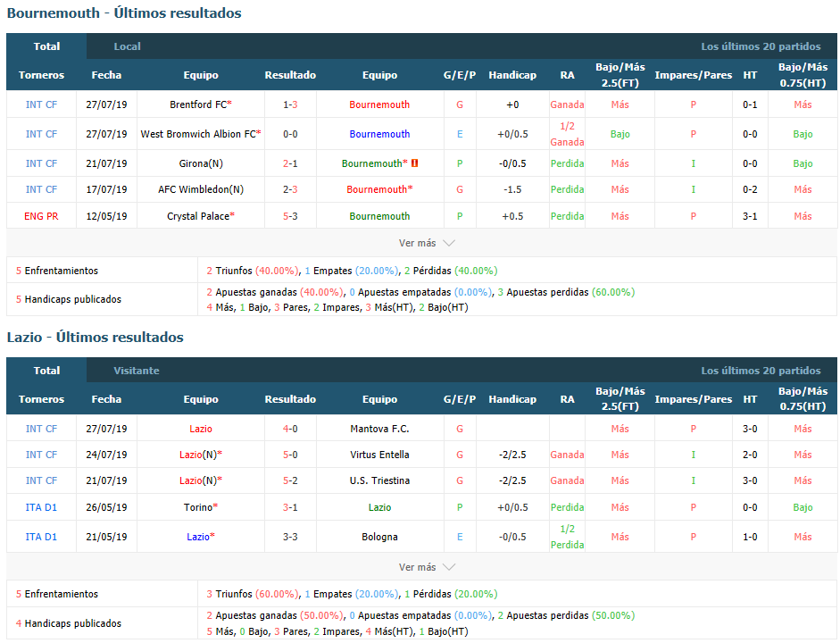Click ITA D1 link in the Torino row

click(x=41, y=507)
